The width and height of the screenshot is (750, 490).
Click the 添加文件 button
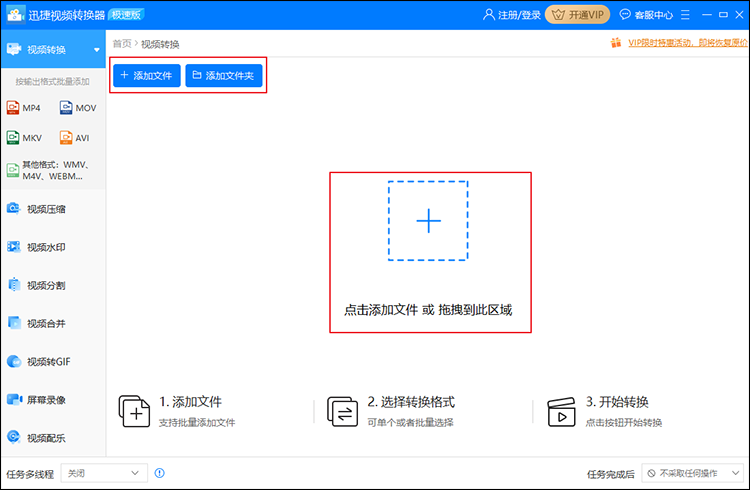pos(147,76)
